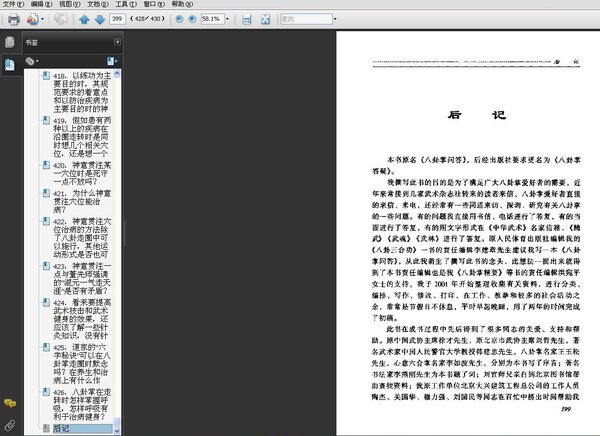Click the page number field showing 399
This screenshot has width=600, height=436.
(117, 19)
